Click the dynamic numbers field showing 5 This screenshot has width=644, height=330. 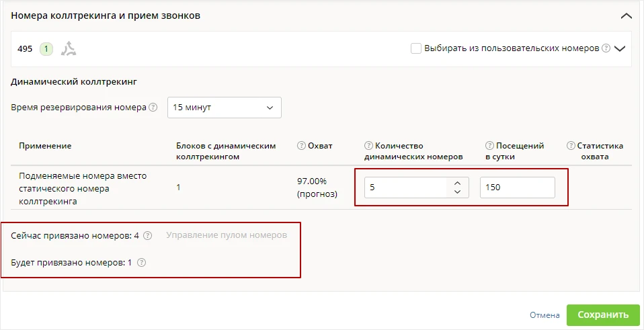[405, 188]
